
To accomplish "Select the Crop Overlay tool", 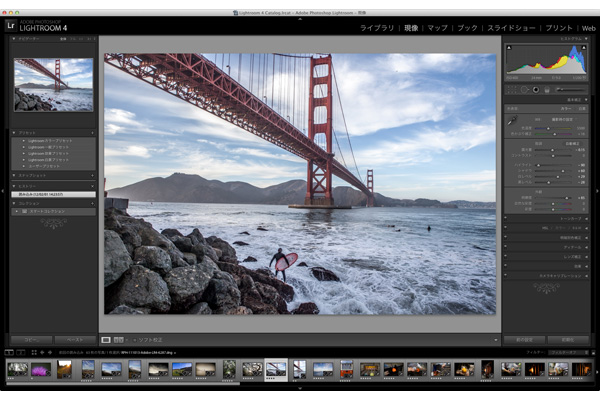I will pyautogui.click(x=513, y=90).
